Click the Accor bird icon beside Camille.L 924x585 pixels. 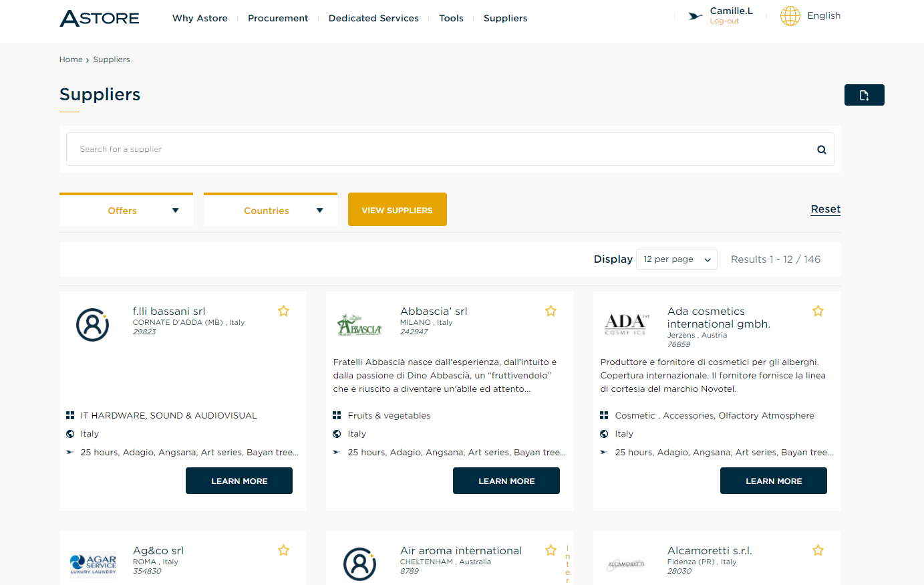(696, 16)
